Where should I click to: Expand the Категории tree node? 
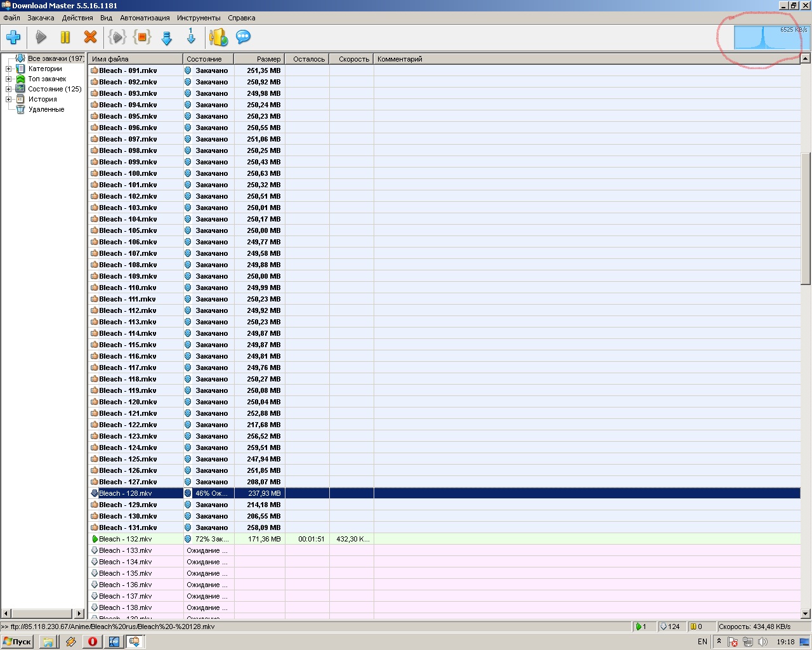point(8,69)
